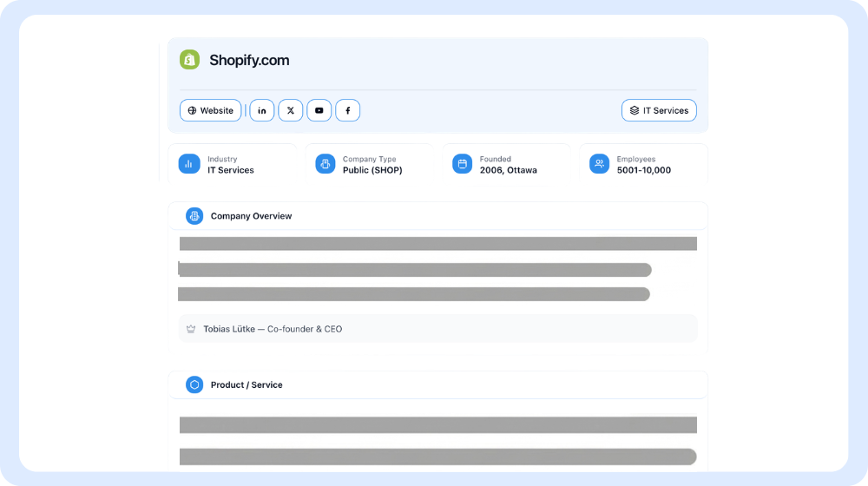Click the green Shopify logo icon
Screen dimensions: 868x486
[x=189, y=60]
